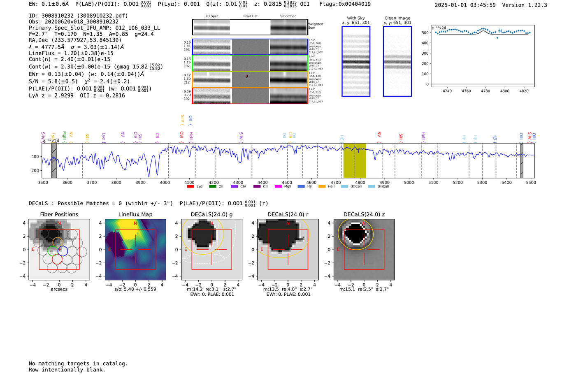Open the DECaLS(24.0) g image
576x392 pixels.
[x=212, y=249]
